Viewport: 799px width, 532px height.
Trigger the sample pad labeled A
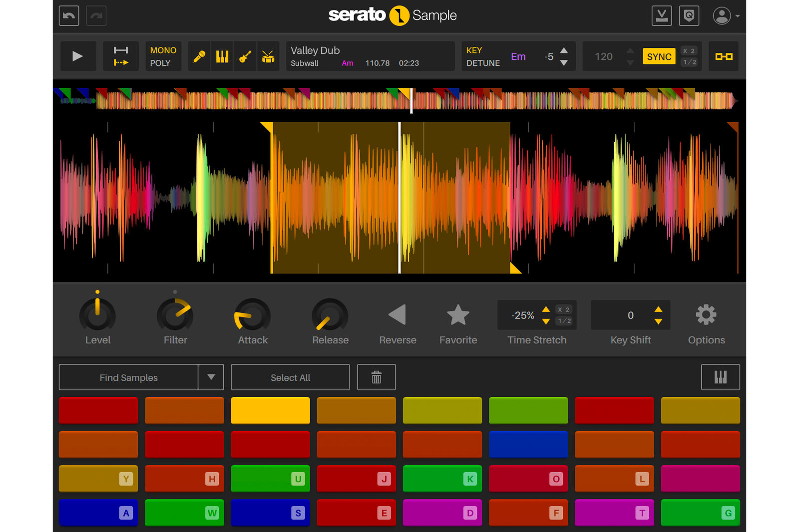(98, 513)
